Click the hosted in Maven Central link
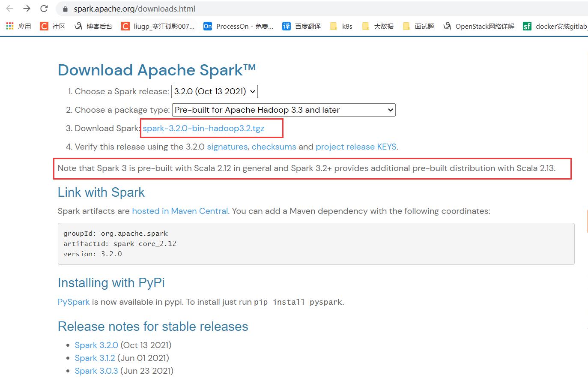 point(179,211)
